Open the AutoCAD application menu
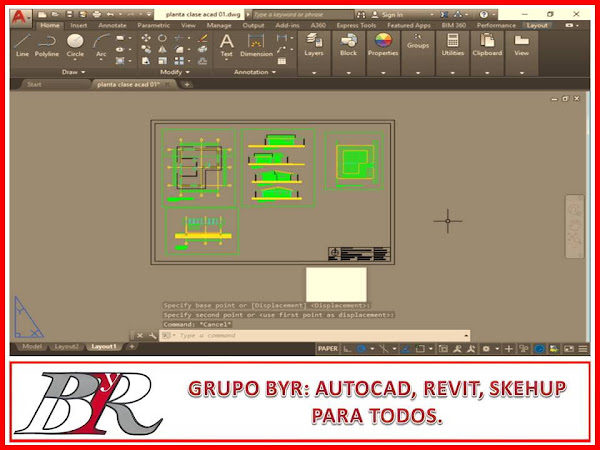600x450 pixels. (x=20, y=17)
